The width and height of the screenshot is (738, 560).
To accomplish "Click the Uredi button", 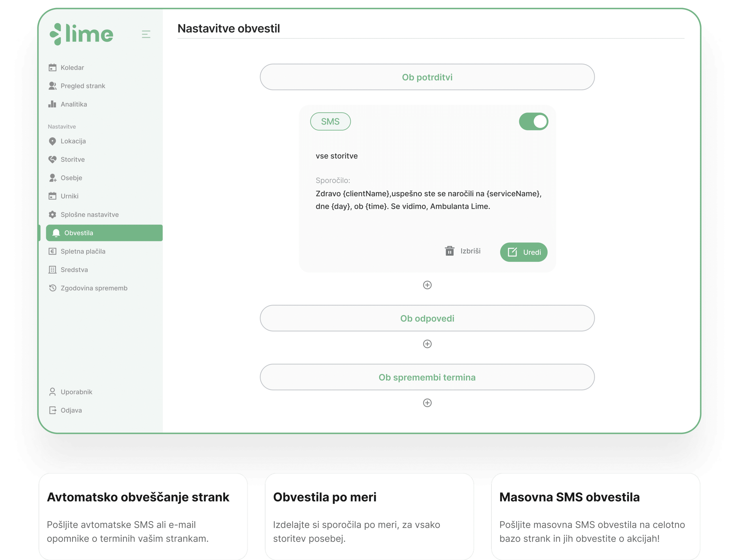I will tap(524, 252).
